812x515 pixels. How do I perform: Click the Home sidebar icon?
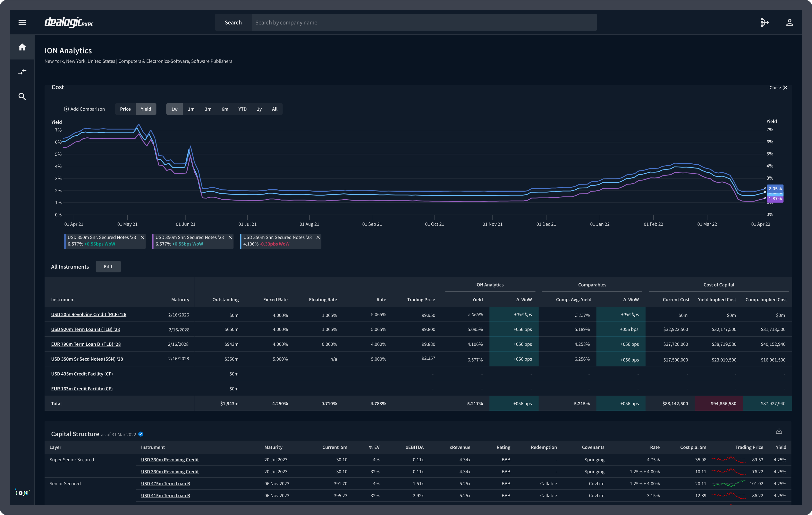pos(22,47)
